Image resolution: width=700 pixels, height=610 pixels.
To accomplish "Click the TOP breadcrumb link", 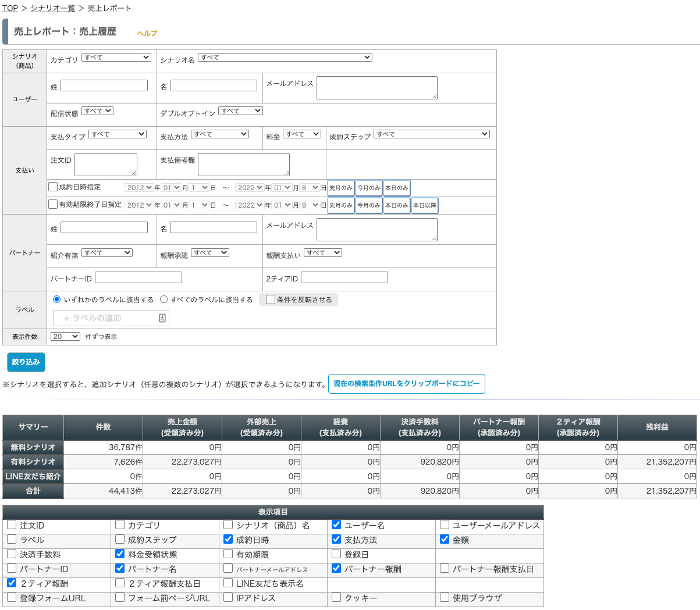I will [10, 8].
